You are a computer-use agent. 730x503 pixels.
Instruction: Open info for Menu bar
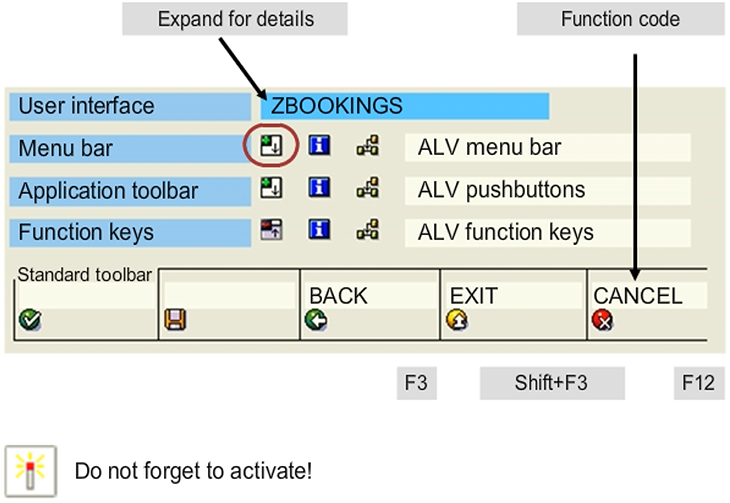click(319, 148)
